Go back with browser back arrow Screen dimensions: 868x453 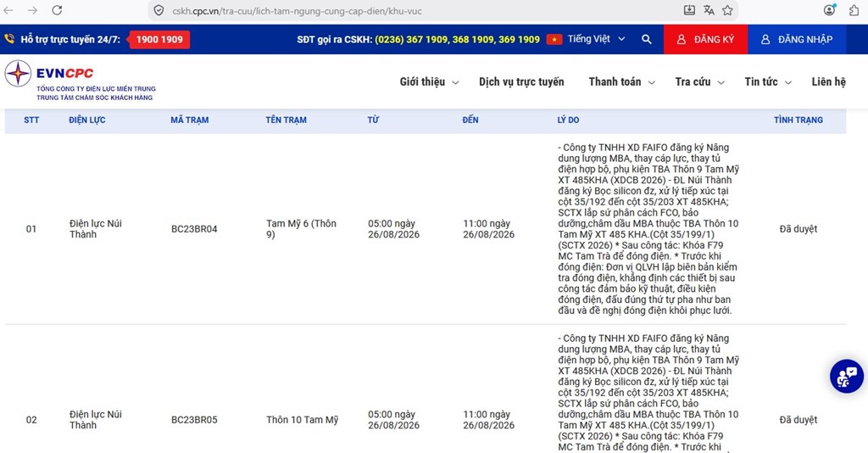pos(8,10)
